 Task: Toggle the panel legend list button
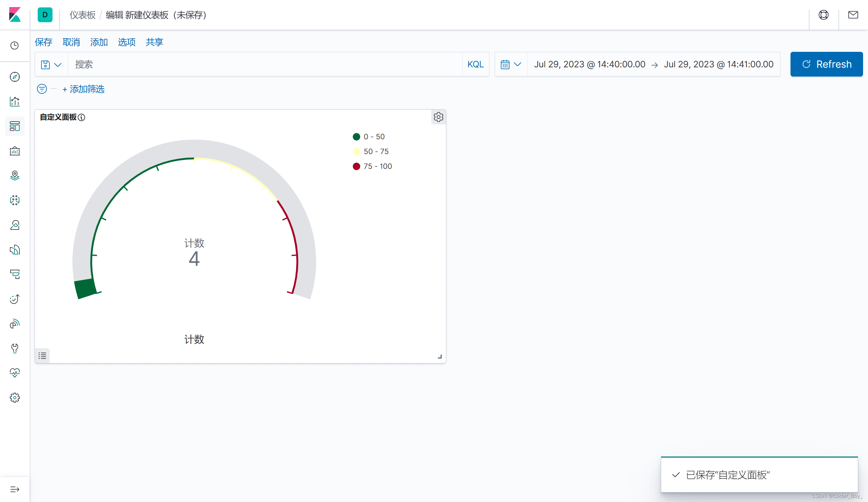(x=42, y=356)
